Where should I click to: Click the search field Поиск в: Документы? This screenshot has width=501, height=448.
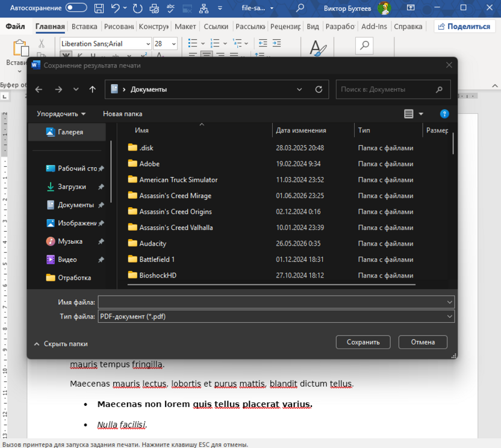393,90
